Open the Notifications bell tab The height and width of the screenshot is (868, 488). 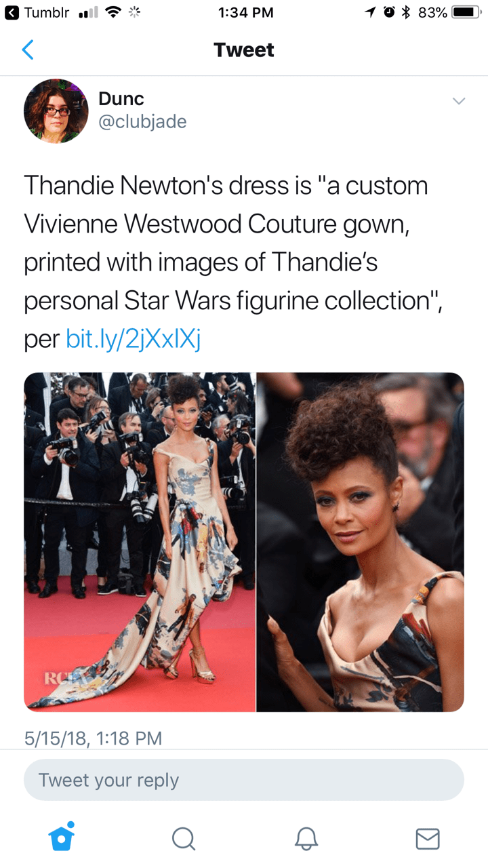(x=305, y=839)
